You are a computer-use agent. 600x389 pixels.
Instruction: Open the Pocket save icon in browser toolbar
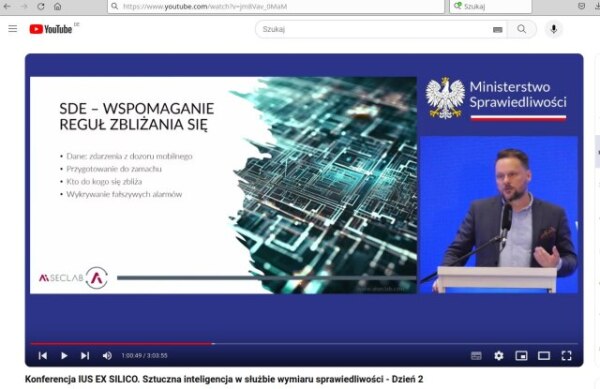click(581, 6)
